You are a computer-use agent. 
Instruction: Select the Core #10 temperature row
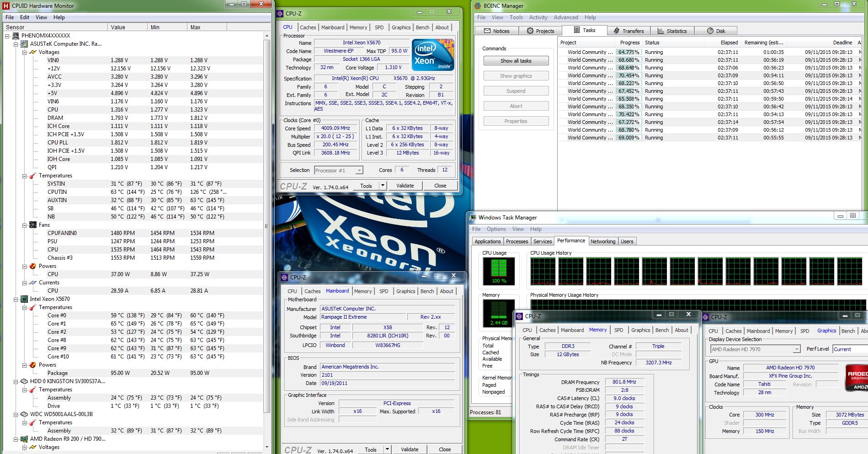click(137, 357)
